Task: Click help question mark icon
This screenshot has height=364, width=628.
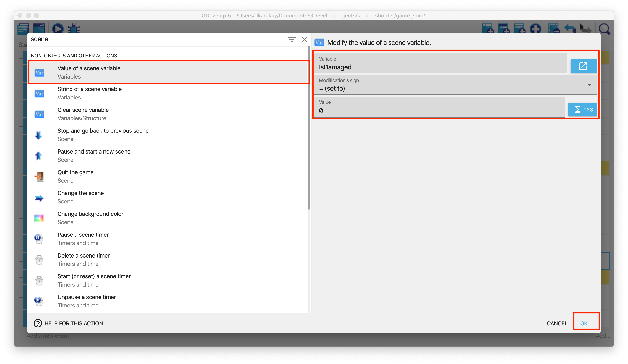Action: tap(38, 323)
